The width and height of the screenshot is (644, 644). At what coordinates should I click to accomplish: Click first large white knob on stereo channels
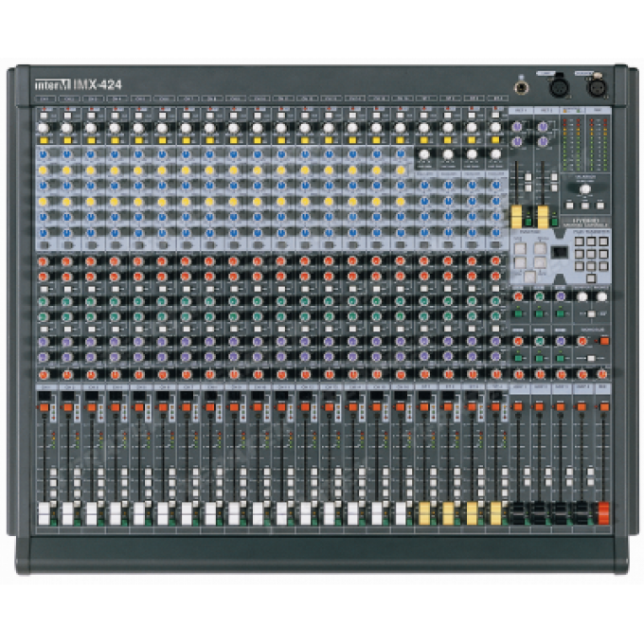point(424,154)
